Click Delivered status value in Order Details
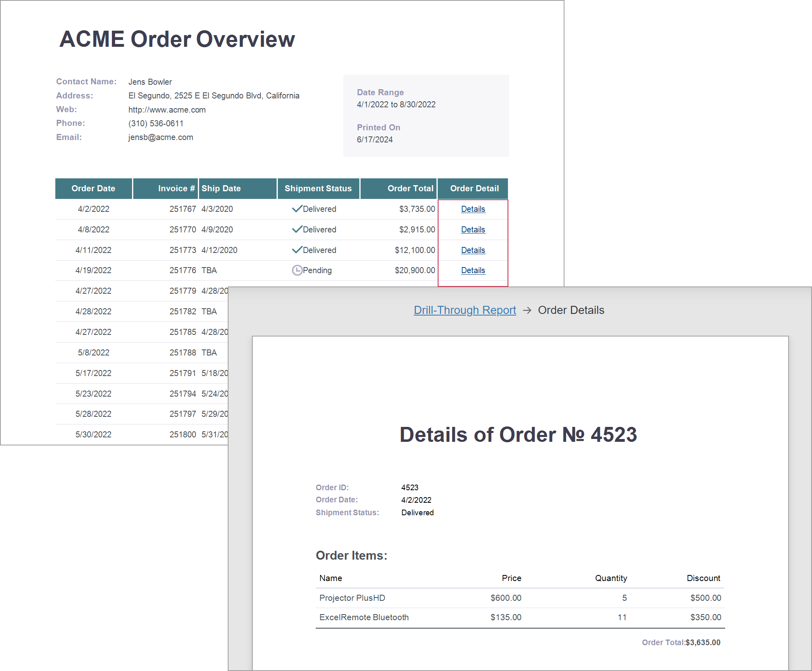This screenshot has height=671, width=812. coord(418,512)
